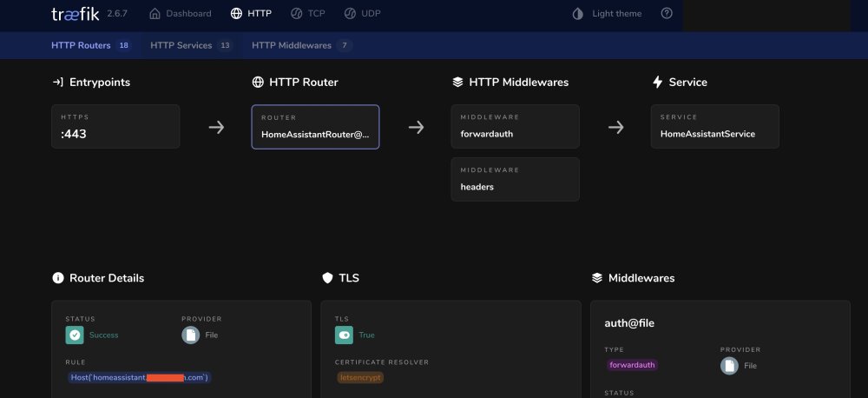
Task: Toggle Light theme
Action: coord(607,14)
